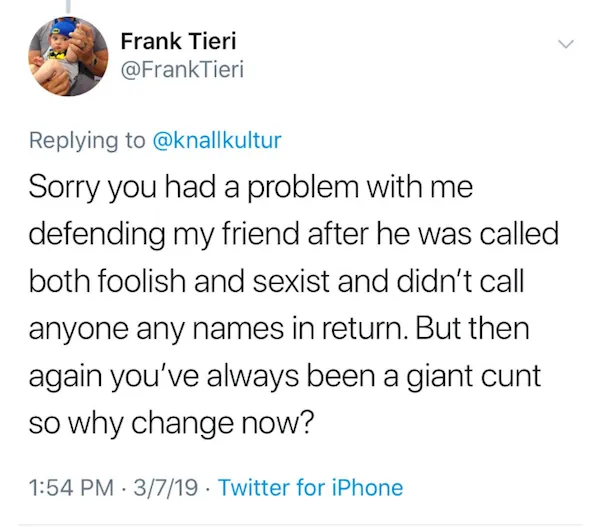The image size is (600, 527).
Task: Expand the tweet options chevron menu
Action: click(x=566, y=46)
